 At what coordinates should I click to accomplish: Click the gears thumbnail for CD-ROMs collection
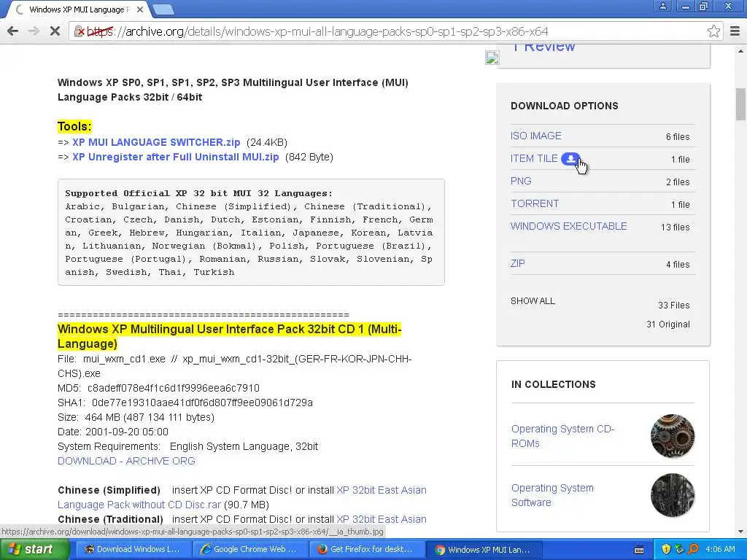[x=672, y=436]
